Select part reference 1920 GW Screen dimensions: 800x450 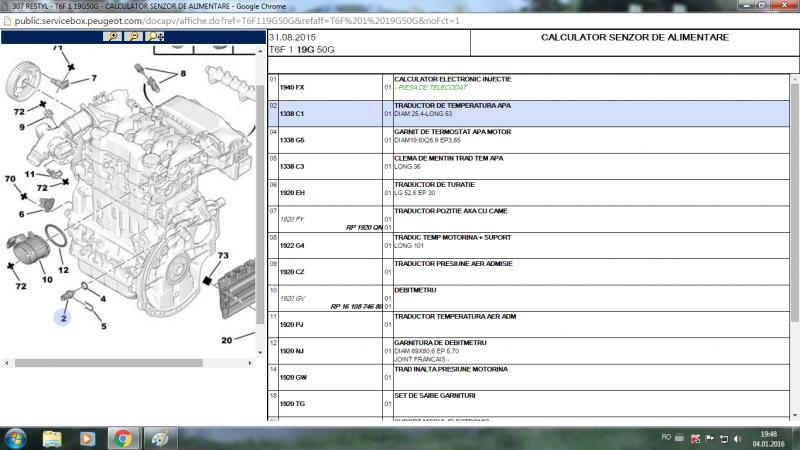[x=293, y=378]
